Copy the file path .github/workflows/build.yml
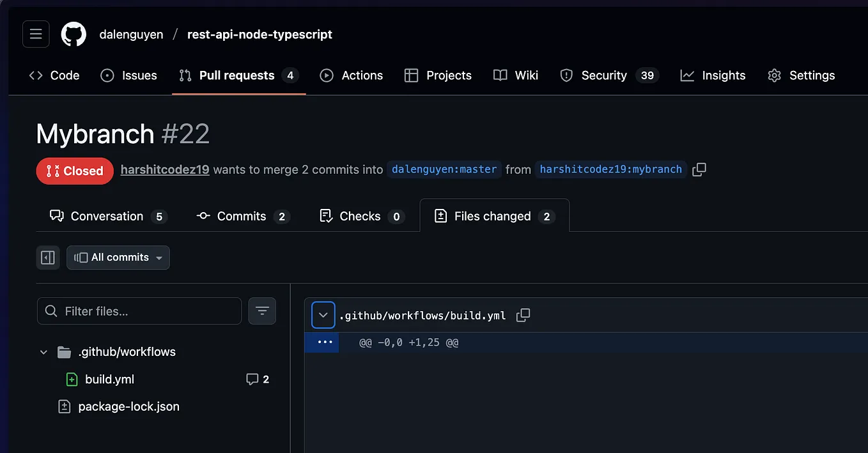868x453 pixels. click(523, 315)
